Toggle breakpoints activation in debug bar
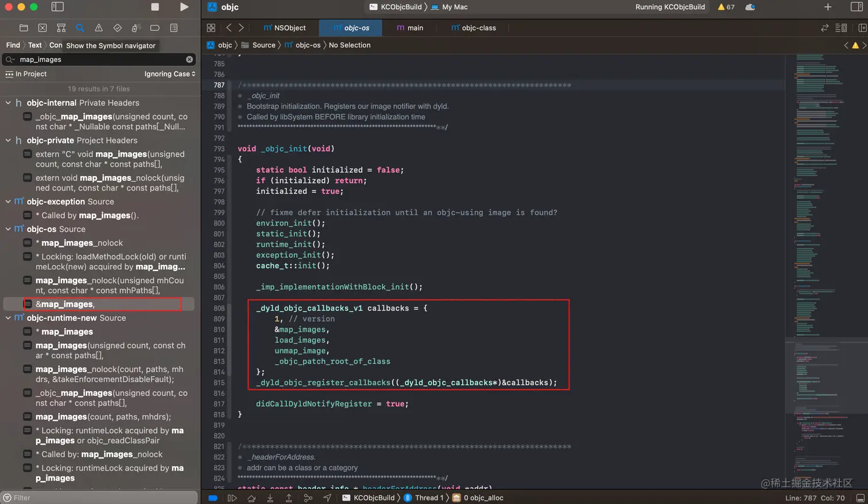This screenshot has width=868, height=504. (212, 498)
